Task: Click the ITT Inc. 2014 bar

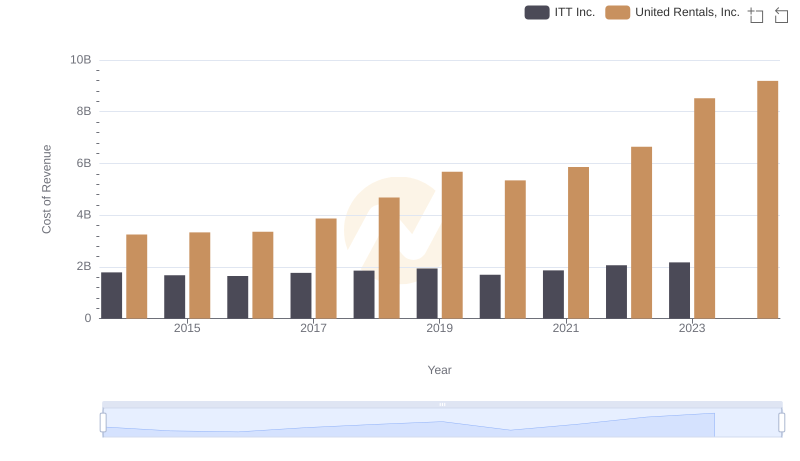Action: [111, 295]
